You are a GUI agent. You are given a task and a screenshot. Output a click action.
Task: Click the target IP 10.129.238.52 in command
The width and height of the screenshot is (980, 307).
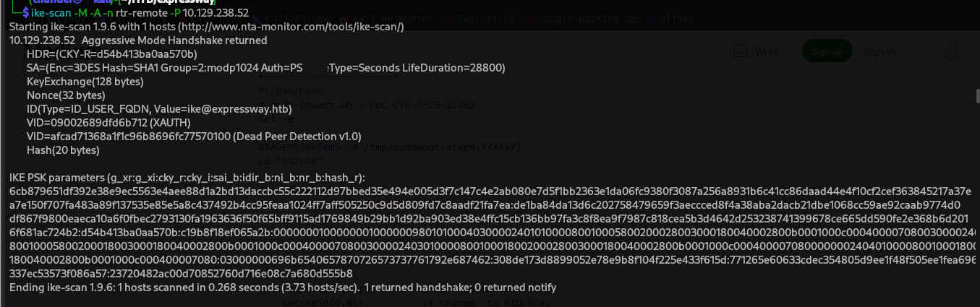(215, 13)
